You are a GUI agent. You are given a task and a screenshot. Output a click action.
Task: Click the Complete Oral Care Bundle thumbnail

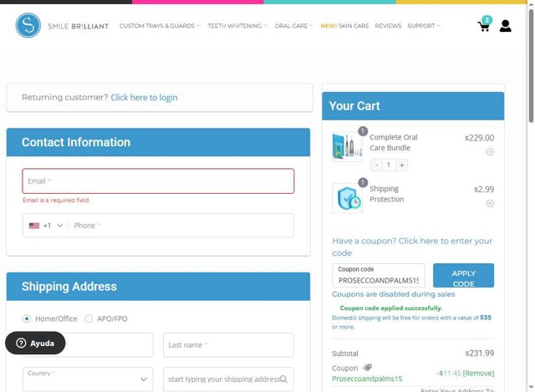(347, 147)
